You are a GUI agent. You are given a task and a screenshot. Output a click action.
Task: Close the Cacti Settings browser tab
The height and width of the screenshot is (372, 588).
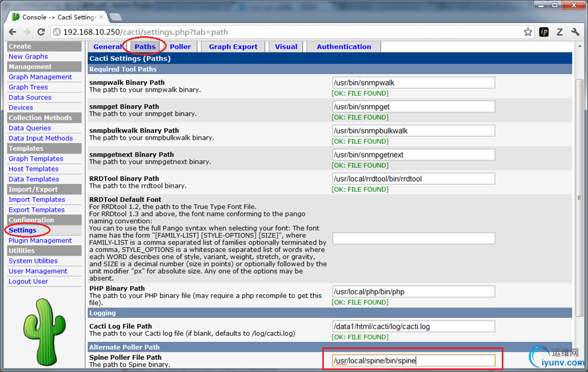(101, 17)
